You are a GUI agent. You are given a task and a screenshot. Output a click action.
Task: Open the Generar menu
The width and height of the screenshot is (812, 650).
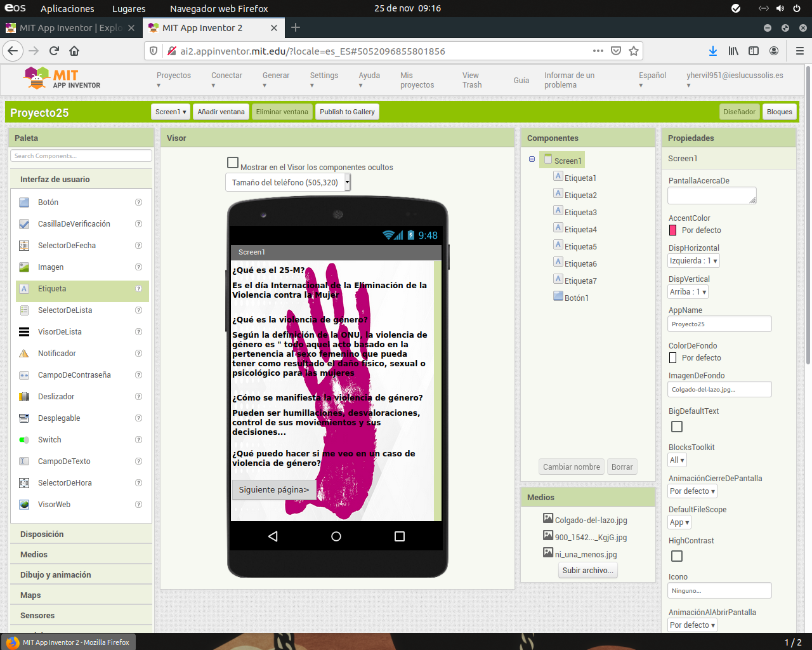(276, 80)
